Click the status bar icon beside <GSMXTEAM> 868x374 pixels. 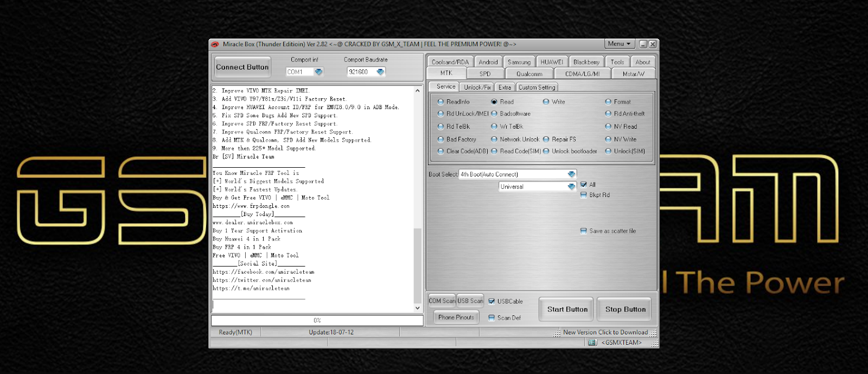pyautogui.click(x=592, y=343)
